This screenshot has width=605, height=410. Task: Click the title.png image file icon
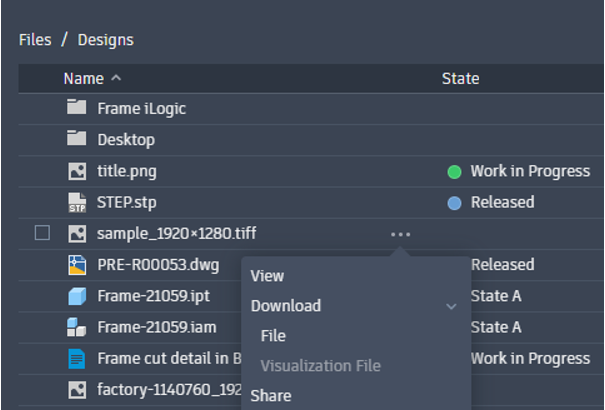click(x=77, y=171)
